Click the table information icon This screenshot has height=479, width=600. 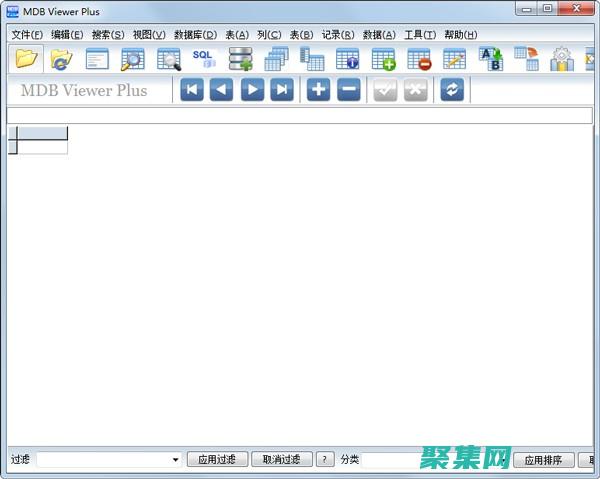pos(347,59)
